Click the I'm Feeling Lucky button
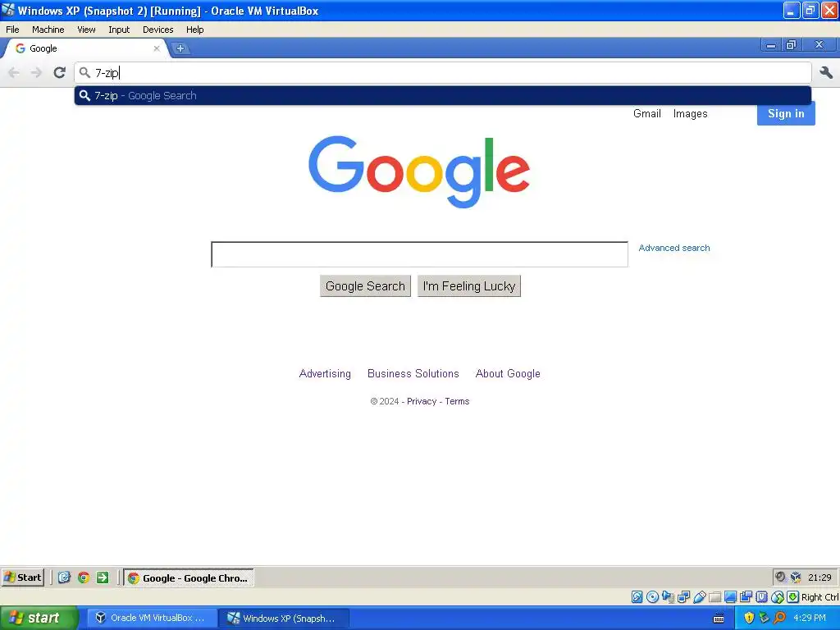Screen dimensions: 840x630 (468, 286)
